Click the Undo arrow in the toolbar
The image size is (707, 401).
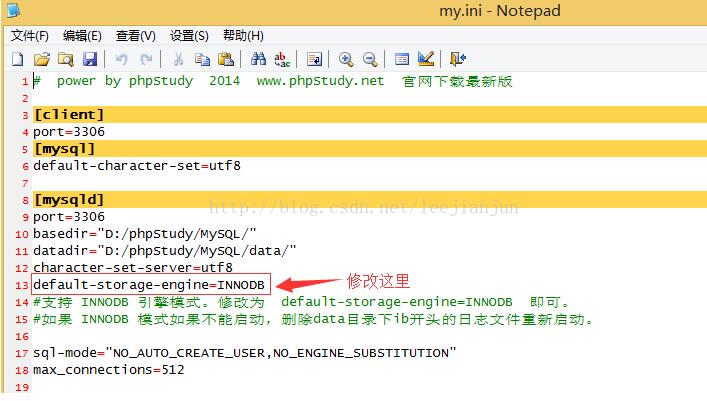[x=121, y=59]
